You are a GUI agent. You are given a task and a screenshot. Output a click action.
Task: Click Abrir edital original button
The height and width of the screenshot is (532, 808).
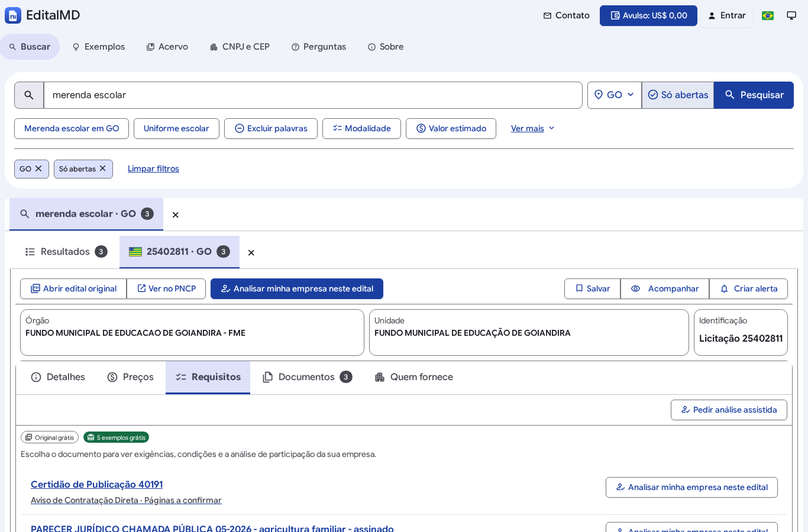coord(73,288)
